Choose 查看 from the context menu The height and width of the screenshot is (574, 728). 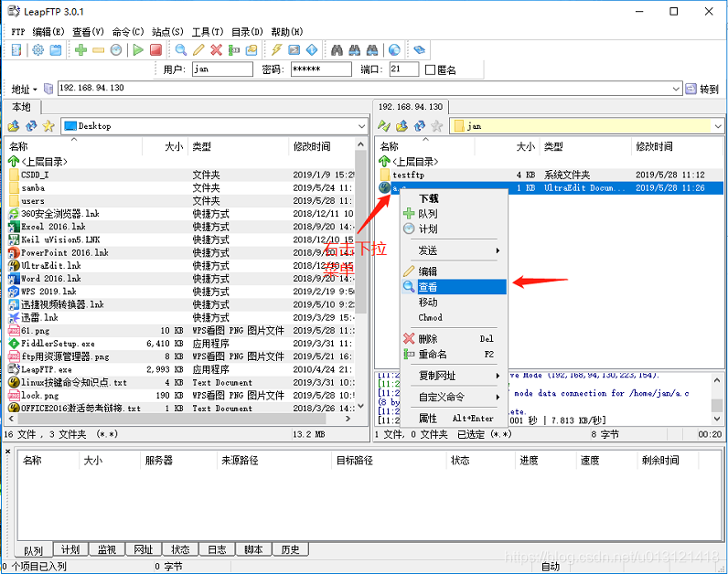(x=454, y=287)
